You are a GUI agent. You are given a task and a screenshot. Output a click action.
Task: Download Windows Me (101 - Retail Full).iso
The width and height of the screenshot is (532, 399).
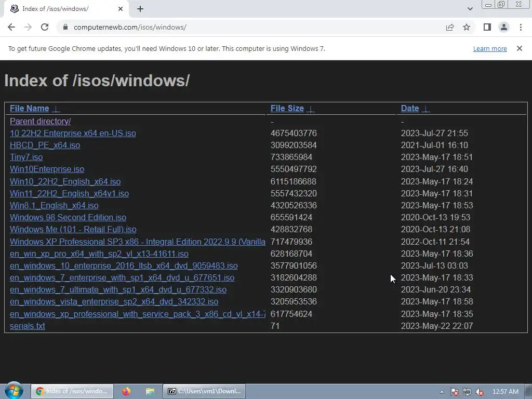(73, 229)
